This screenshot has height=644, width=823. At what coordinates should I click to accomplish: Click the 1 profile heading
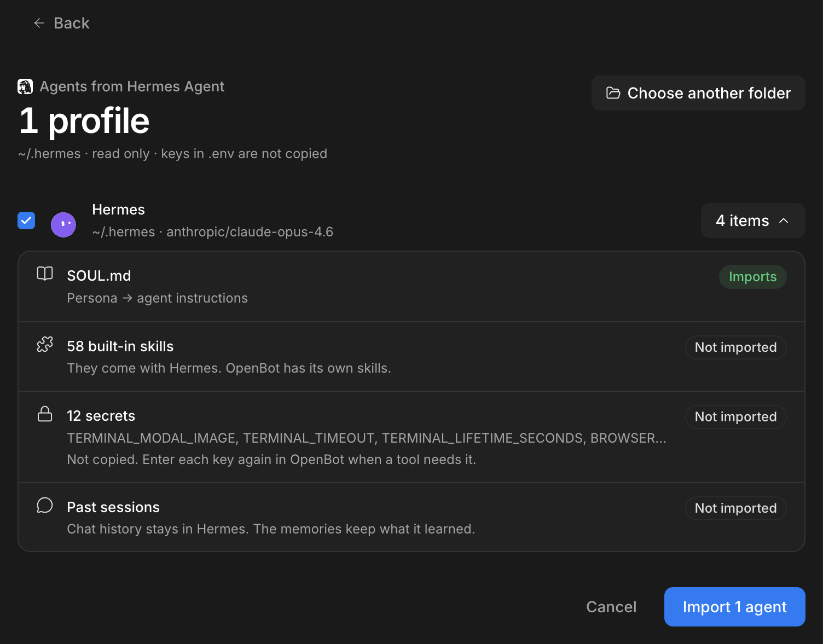click(84, 121)
